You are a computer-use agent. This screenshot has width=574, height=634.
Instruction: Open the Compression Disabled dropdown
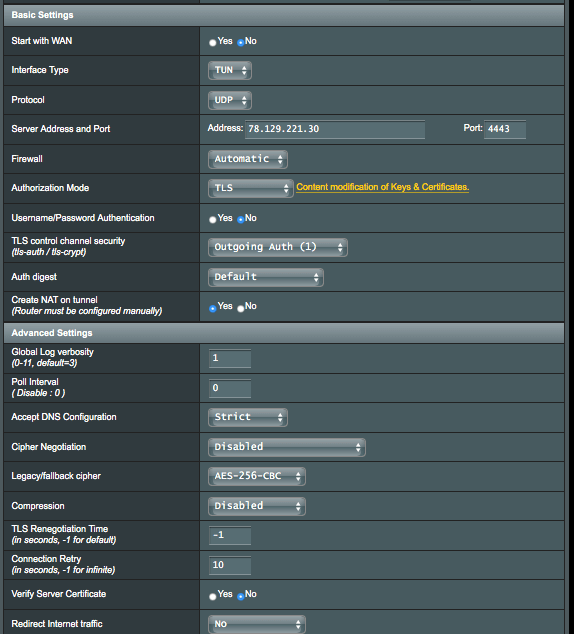tap(257, 506)
